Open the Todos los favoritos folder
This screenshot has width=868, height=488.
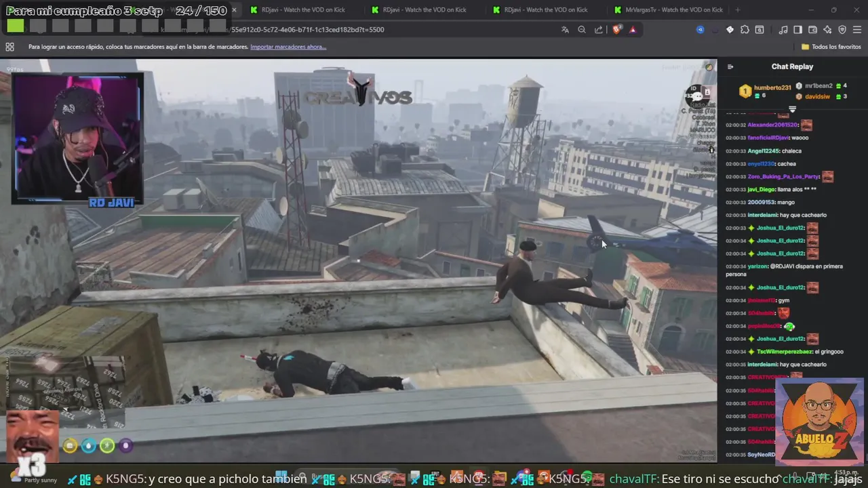click(831, 47)
